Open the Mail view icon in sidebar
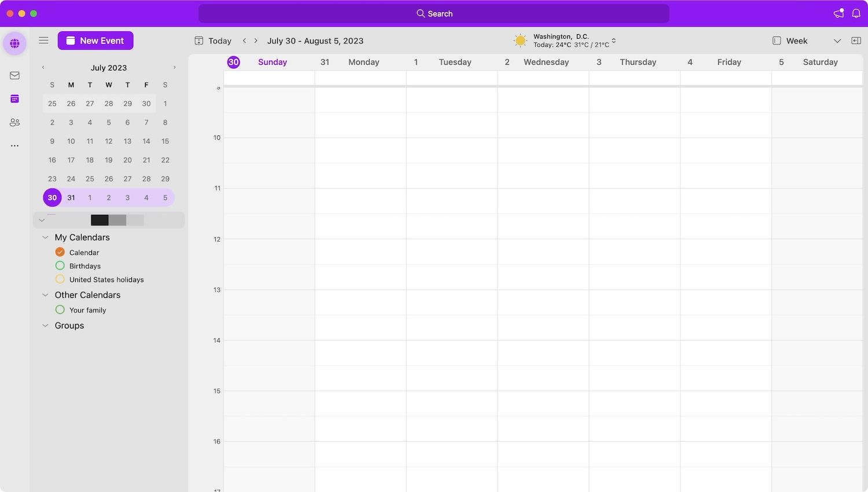 point(14,76)
